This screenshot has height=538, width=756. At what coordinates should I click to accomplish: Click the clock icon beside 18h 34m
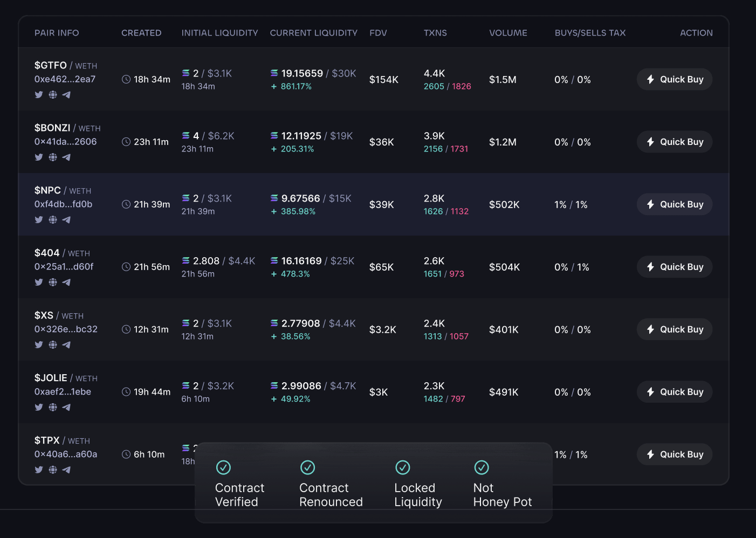126,79
